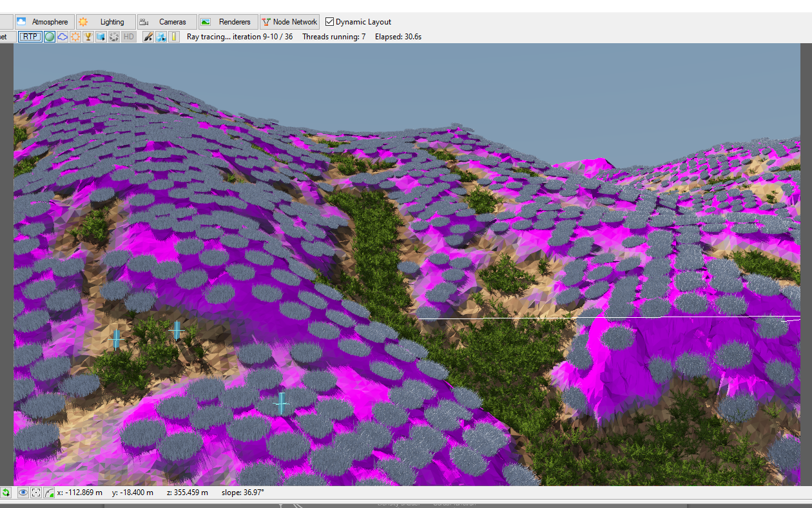812x508 pixels.
Task: Click the Threads running: 7 status text
Action: 334,37
